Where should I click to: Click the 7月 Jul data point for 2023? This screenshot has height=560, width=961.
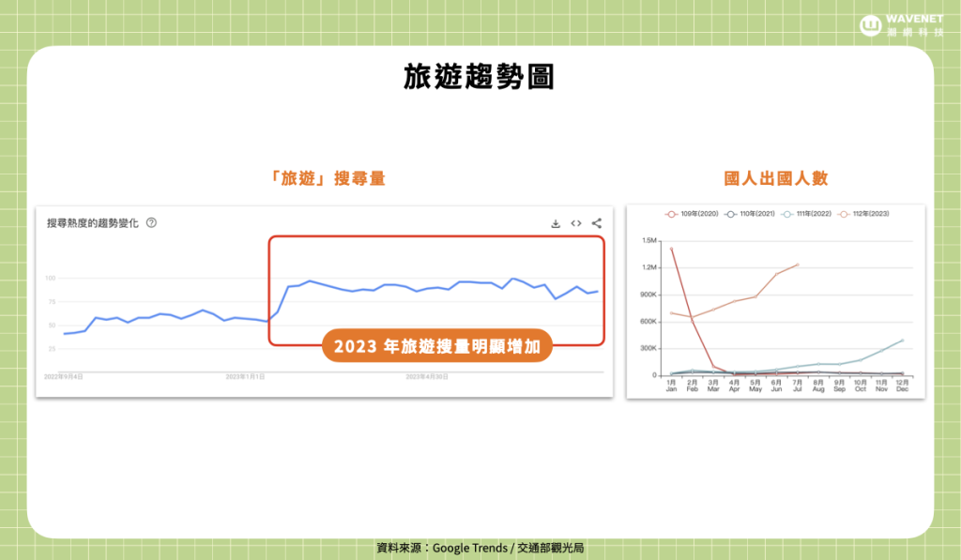[x=798, y=265]
